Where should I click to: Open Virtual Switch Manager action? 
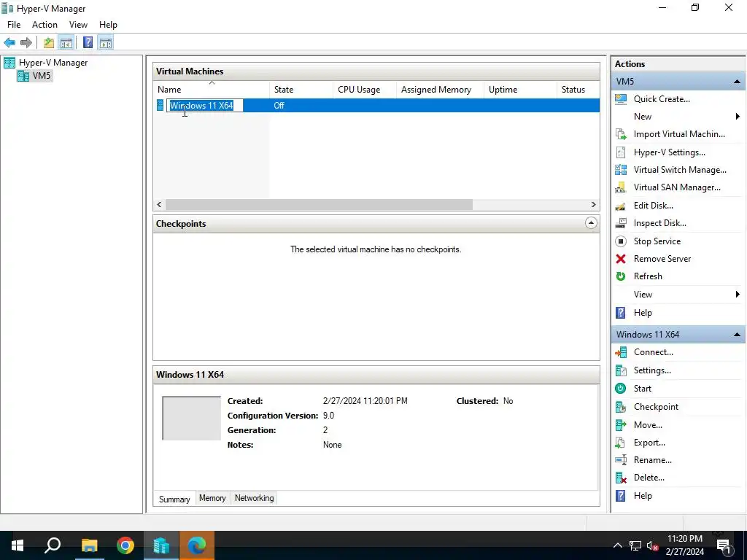pos(680,170)
